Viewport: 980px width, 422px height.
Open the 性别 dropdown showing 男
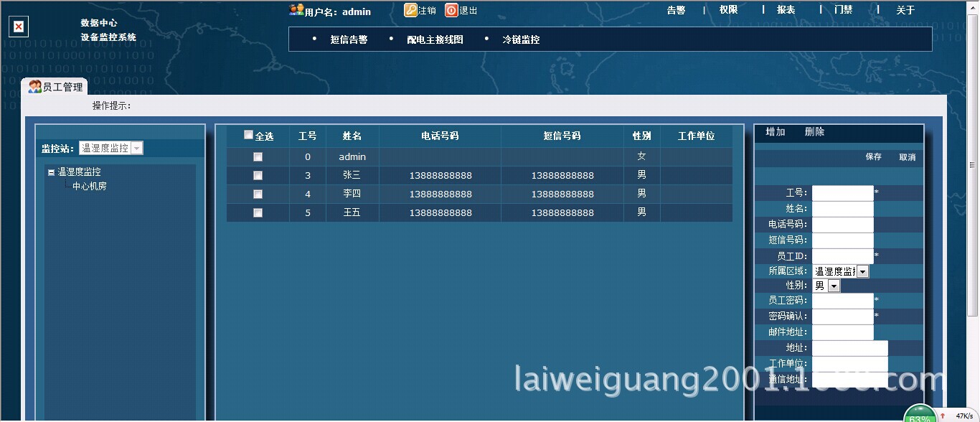pyautogui.click(x=834, y=285)
